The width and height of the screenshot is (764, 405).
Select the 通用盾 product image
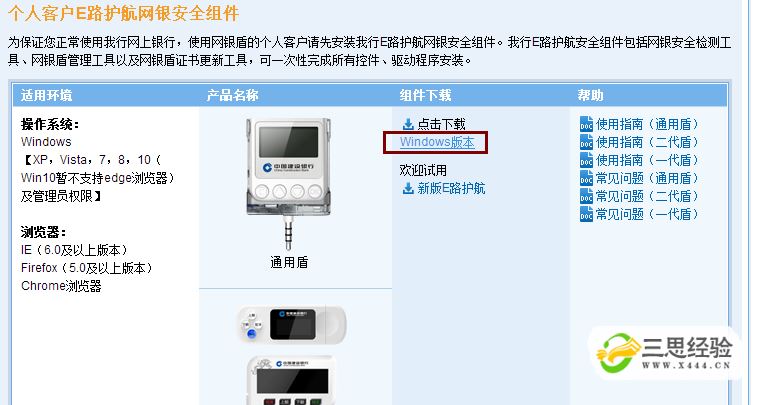(x=288, y=183)
